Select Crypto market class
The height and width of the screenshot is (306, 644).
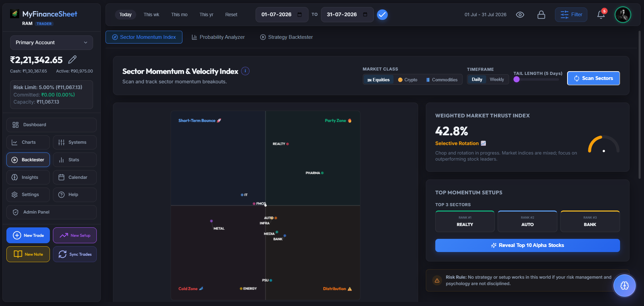point(408,80)
